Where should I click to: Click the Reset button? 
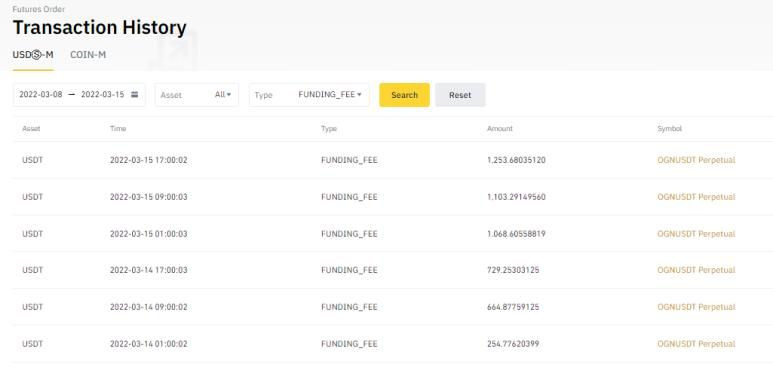(x=460, y=95)
